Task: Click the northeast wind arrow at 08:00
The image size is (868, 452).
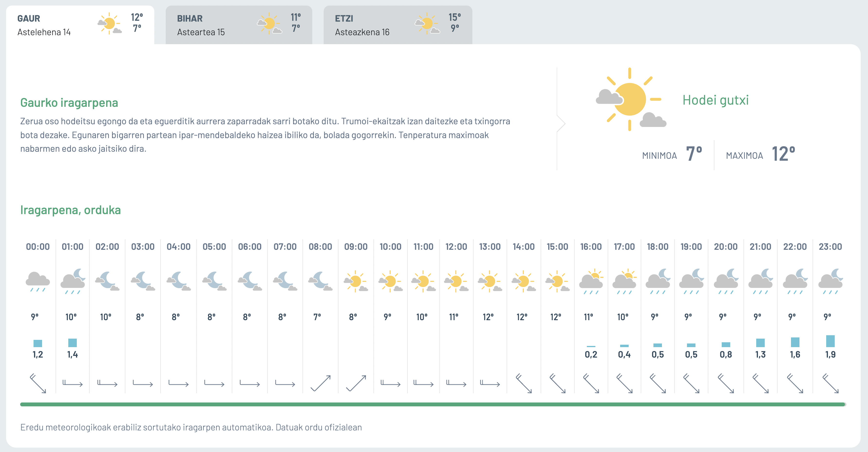Action: [321, 383]
